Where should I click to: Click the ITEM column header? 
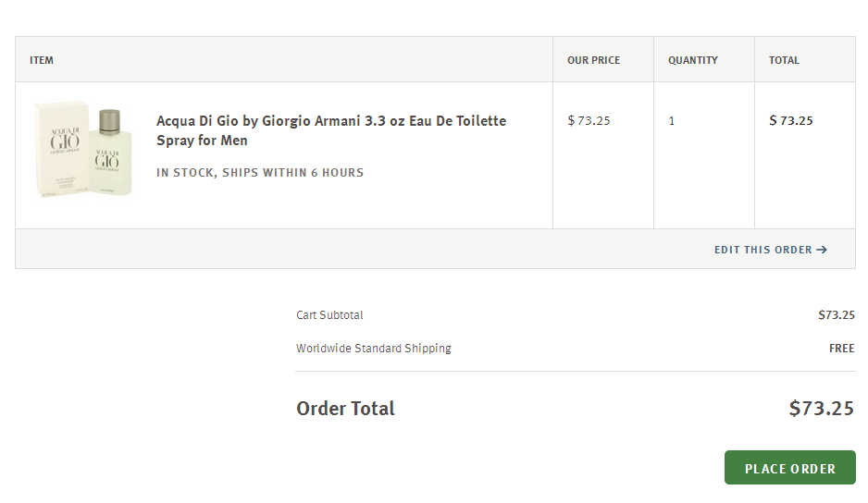click(42, 60)
